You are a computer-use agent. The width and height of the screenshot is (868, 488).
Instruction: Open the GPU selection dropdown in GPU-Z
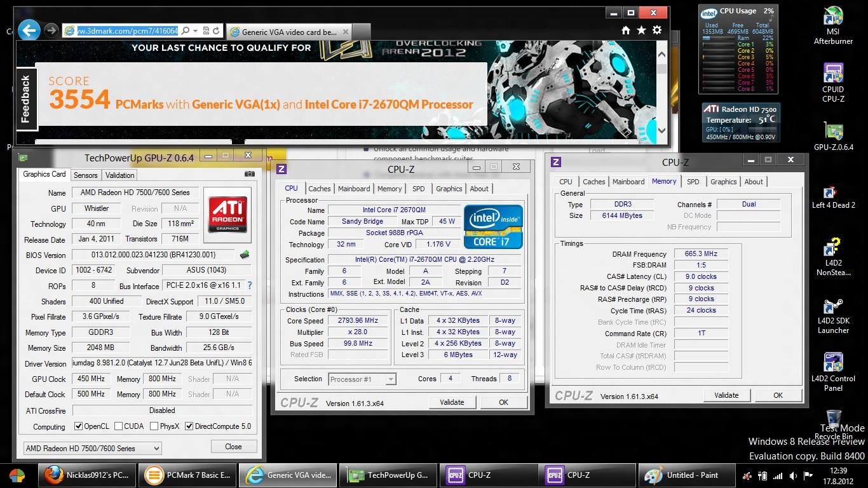coord(92,448)
